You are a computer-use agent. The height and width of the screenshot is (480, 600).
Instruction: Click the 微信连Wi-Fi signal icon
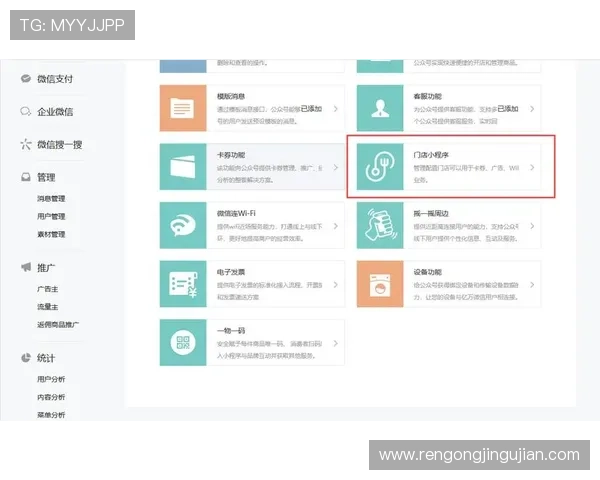[x=183, y=225]
